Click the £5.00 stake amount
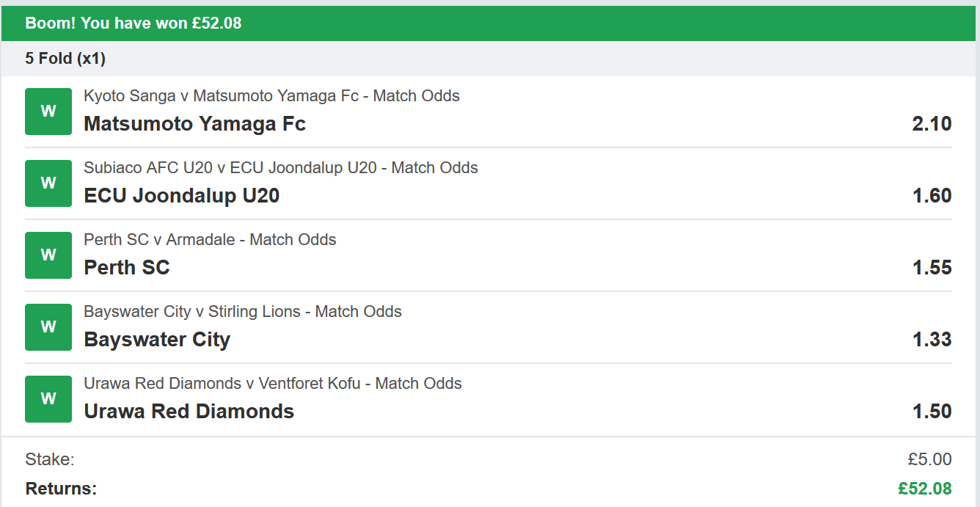The width and height of the screenshot is (980, 507). 929,460
